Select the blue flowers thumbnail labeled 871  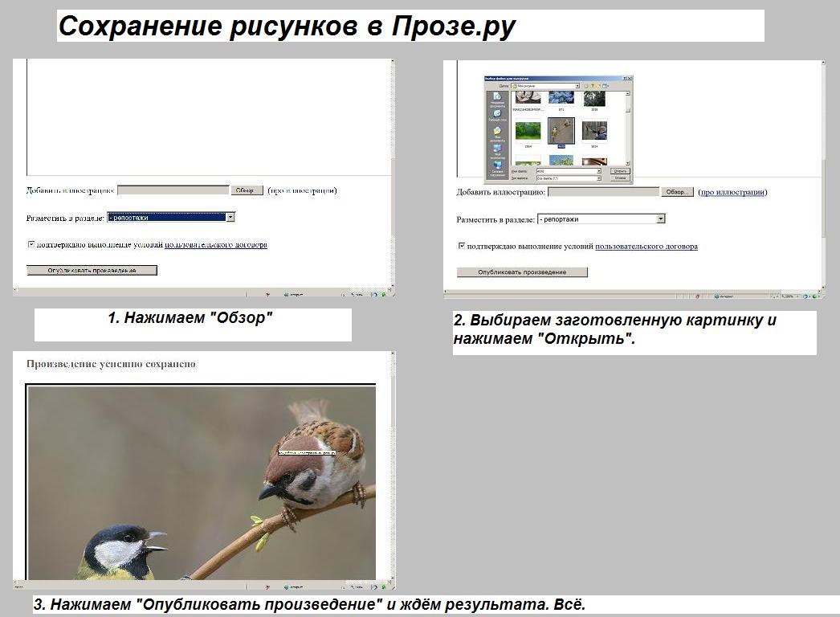[x=561, y=97]
